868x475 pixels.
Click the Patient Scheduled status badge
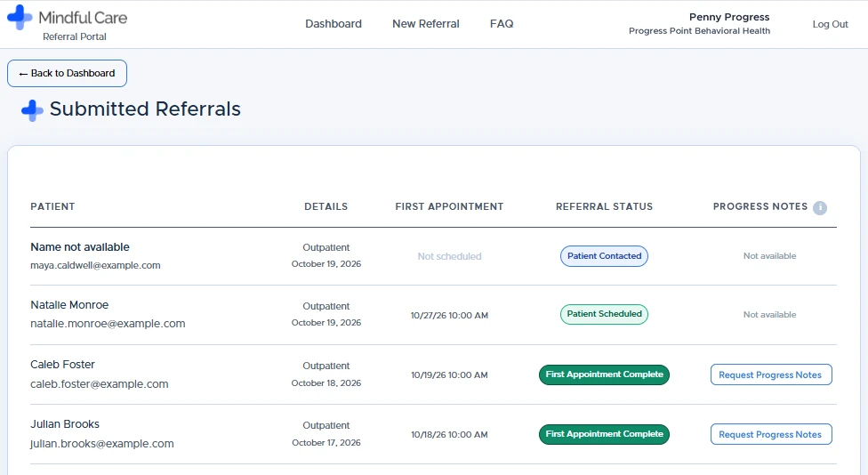click(604, 314)
